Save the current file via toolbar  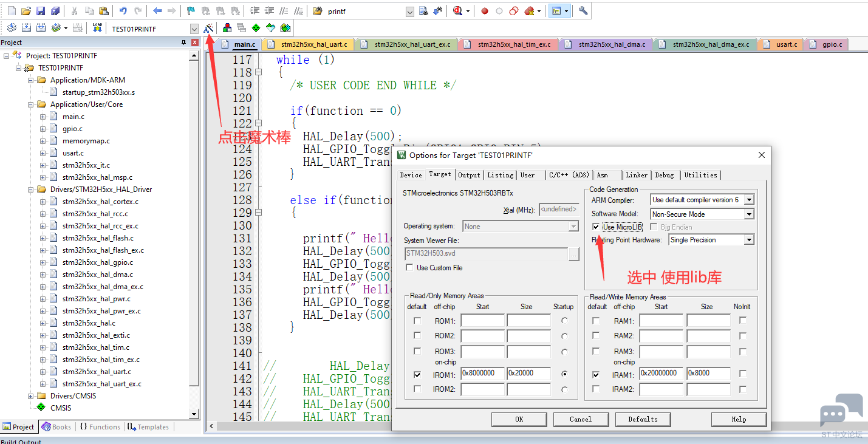point(41,11)
